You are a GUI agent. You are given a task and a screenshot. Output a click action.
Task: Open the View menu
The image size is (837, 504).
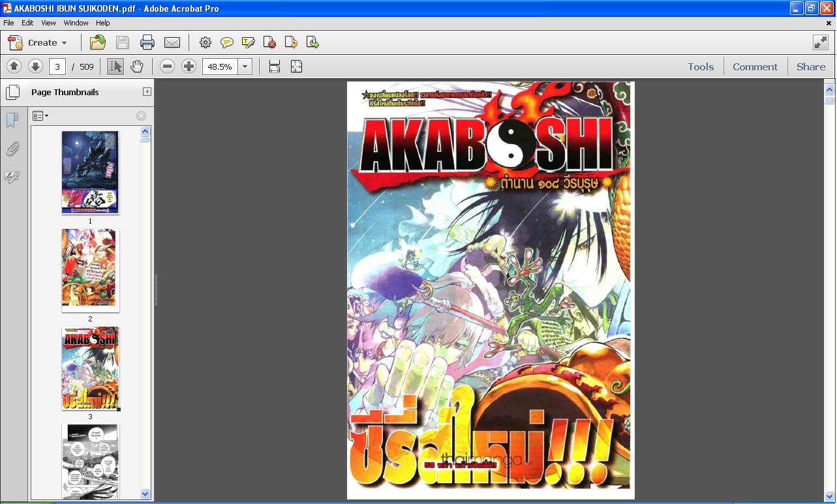point(49,23)
